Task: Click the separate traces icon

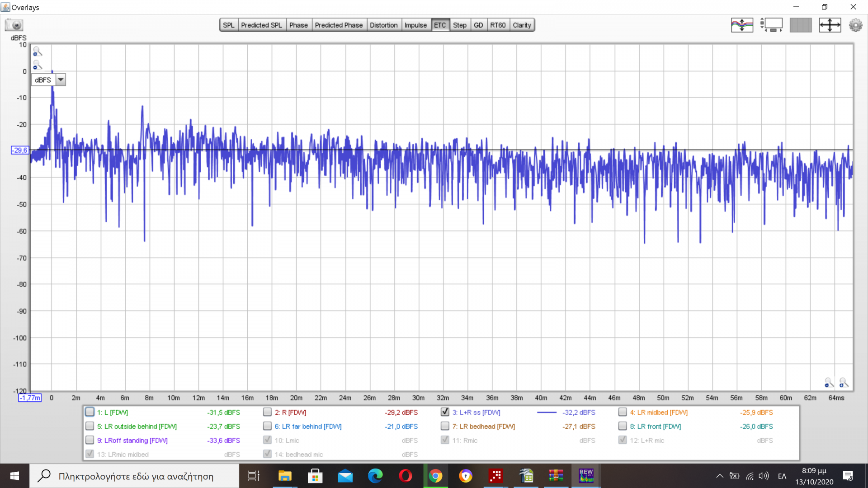Action: coord(742,25)
